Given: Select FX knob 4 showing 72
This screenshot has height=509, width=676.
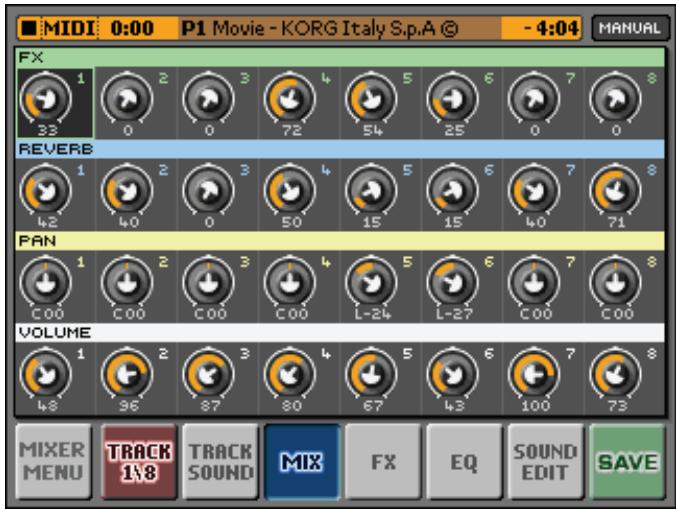Looking at the screenshot, I should (x=290, y=99).
